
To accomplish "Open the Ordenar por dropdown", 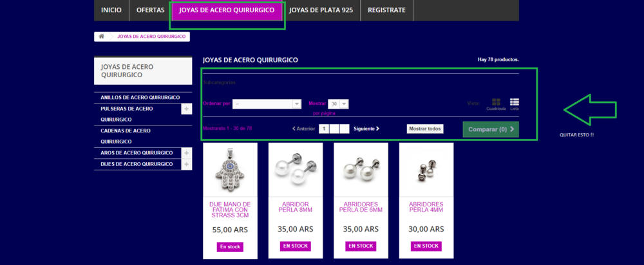I will pyautogui.click(x=267, y=104).
